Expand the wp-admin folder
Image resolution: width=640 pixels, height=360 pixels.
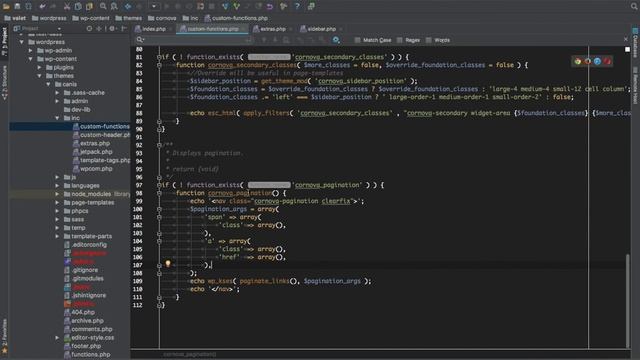[x=31, y=51]
